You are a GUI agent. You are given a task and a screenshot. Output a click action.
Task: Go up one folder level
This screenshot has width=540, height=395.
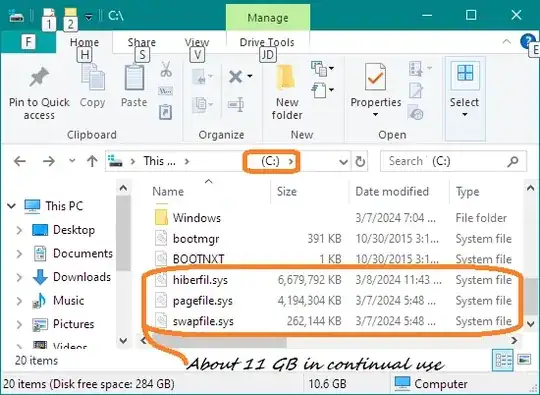pos(92,161)
